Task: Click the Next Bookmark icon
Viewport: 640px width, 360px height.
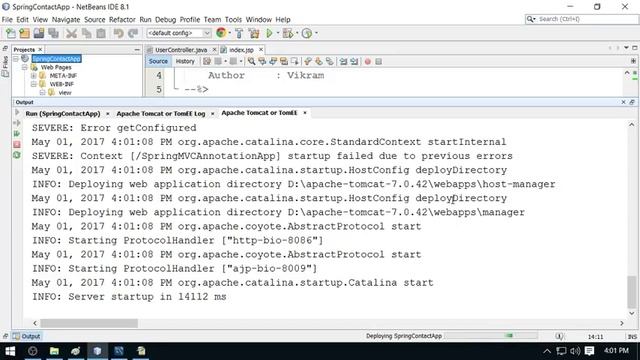Action: (x=319, y=62)
